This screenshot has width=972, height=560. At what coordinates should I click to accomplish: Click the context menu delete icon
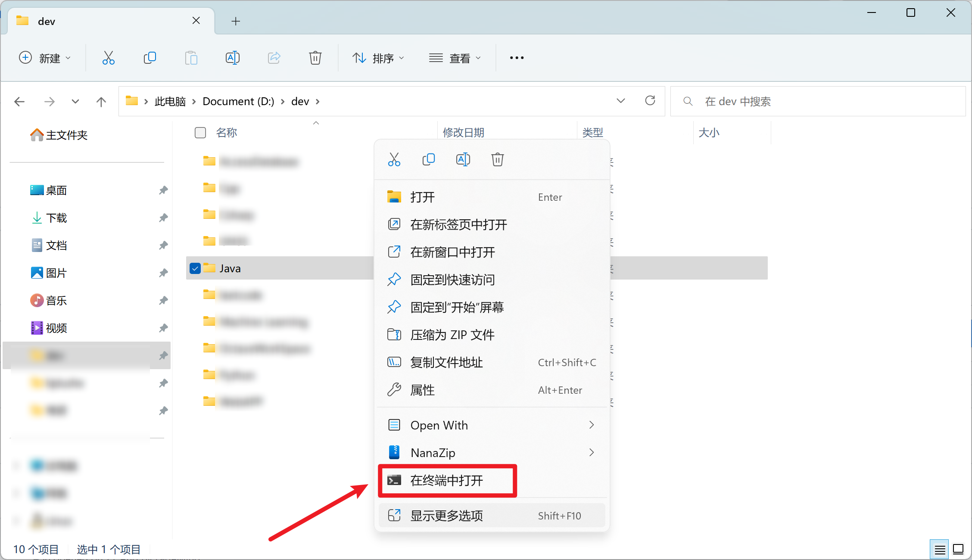point(498,159)
